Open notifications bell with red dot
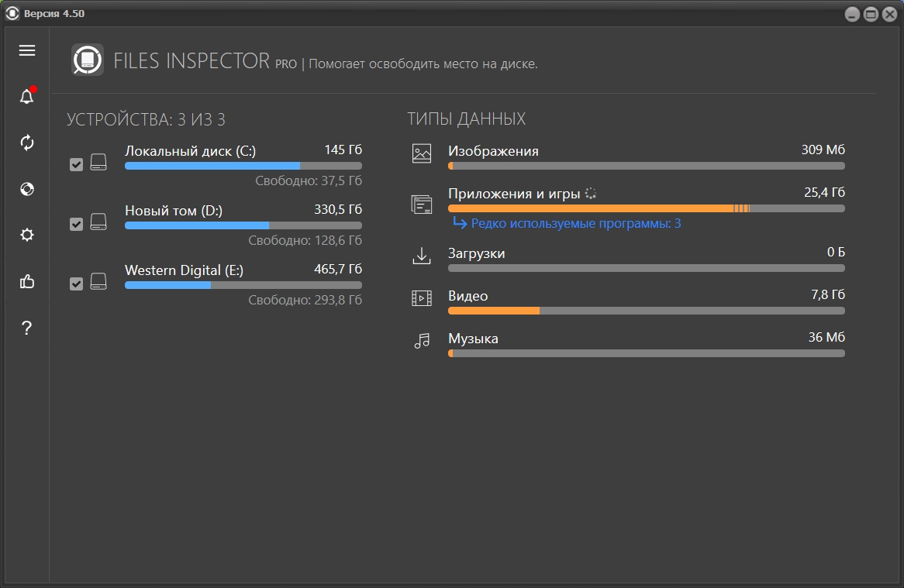Screen dimensions: 904x588 pyautogui.click(x=27, y=97)
